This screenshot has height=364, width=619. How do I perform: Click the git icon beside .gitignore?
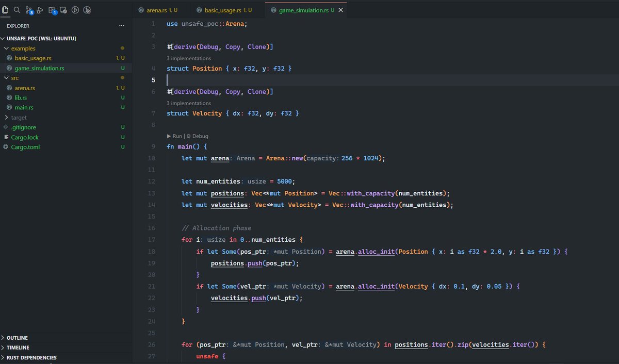6,127
